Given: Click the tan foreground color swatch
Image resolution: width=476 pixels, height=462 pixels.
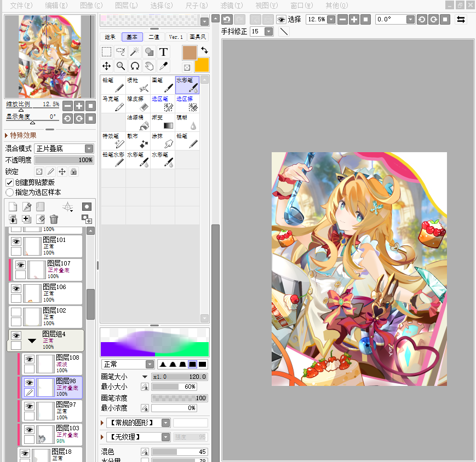Looking at the screenshot, I should (190, 53).
